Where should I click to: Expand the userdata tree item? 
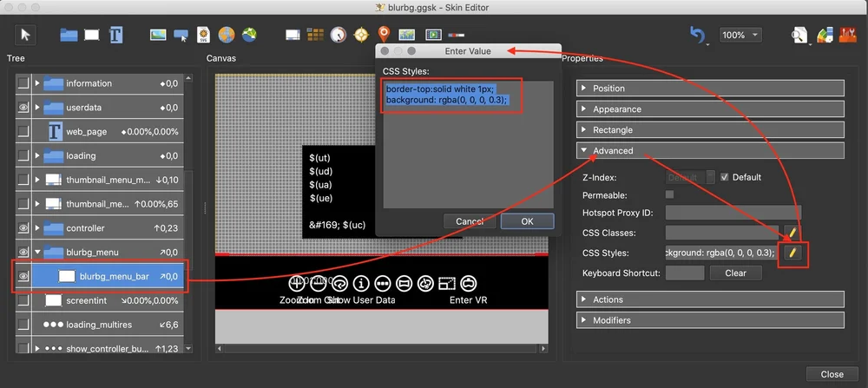[37, 108]
